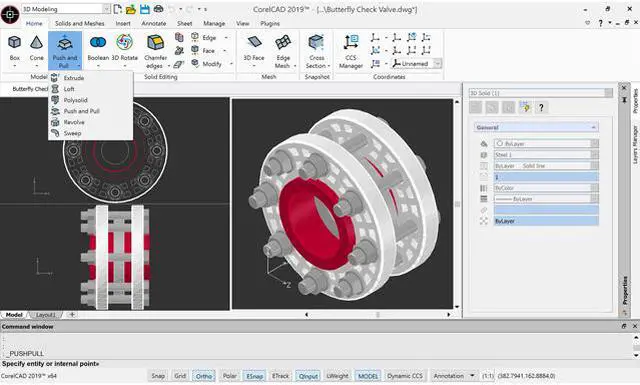Toggle ETrack in the status bar
The width and height of the screenshot is (640, 385).
pos(280,376)
